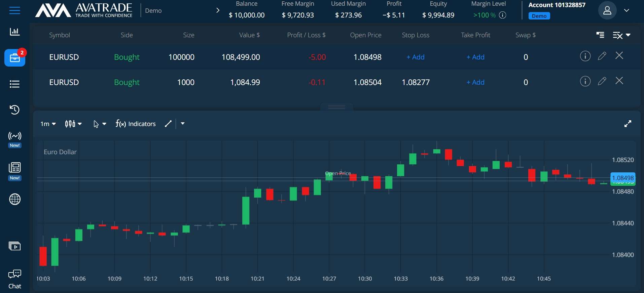Click the Margin Level info icon
The width and height of the screenshot is (644, 293).
[502, 15]
